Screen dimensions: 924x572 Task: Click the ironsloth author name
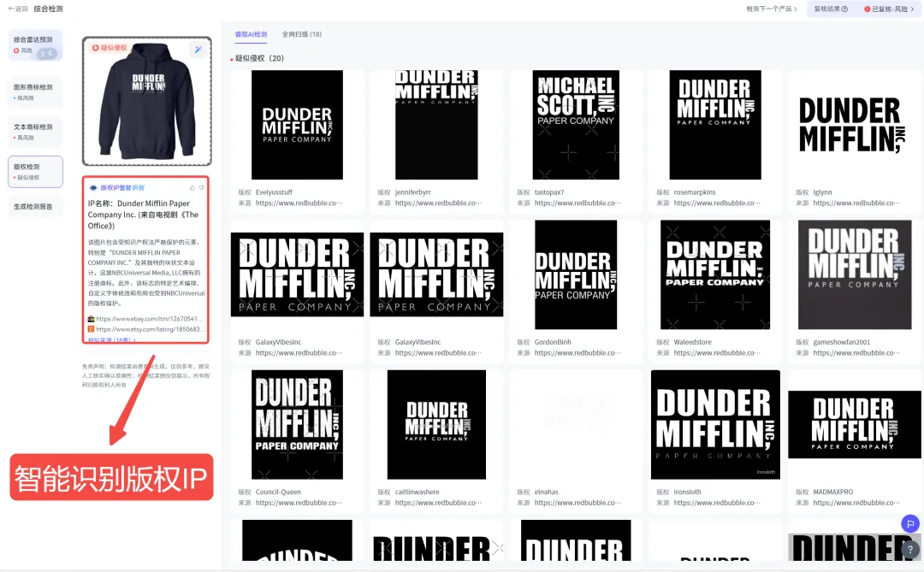(x=687, y=492)
